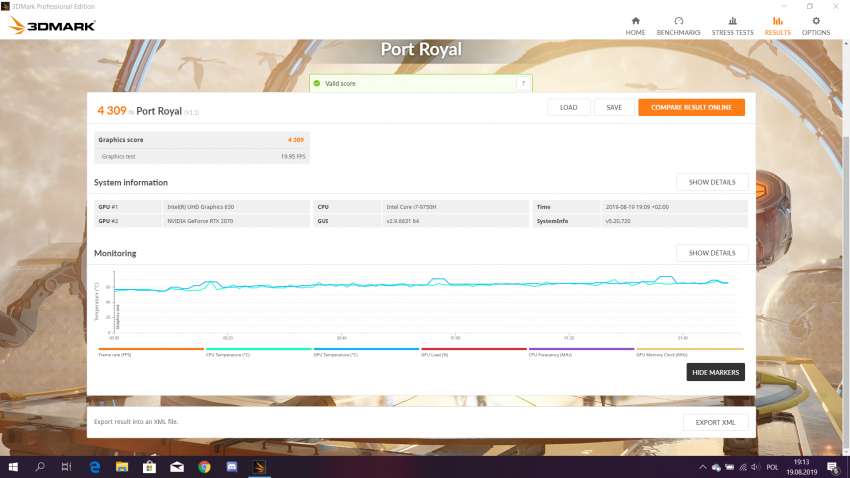This screenshot has width=850, height=478.
Task: Open the Options gear
Action: click(x=815, y=25)
